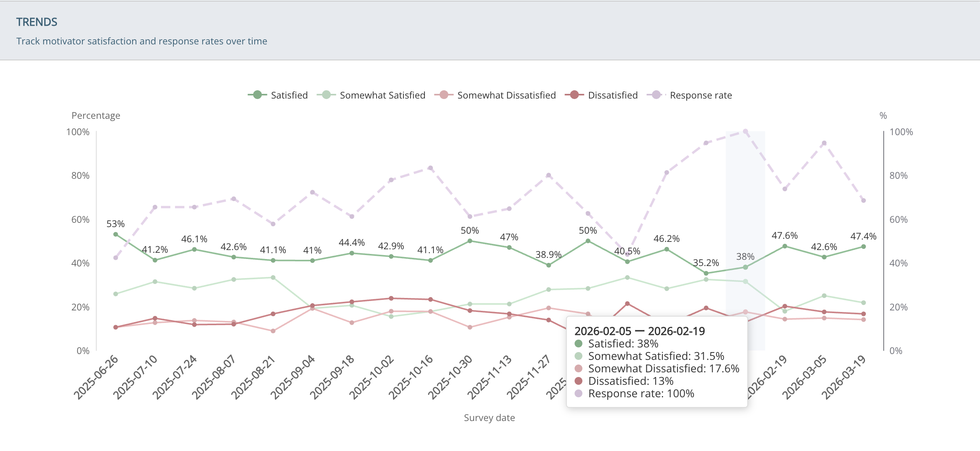Click the Response rate legend marker icon
Image resolution: width=980 pixels, height=451 pixels.
657,95
